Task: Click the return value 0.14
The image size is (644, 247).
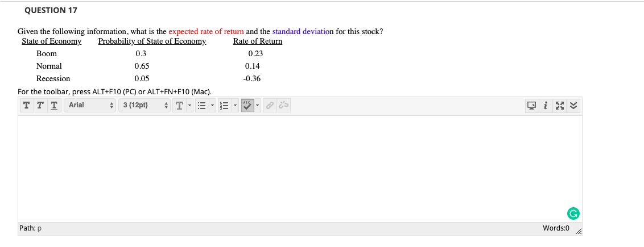Action: coord(252,66)
